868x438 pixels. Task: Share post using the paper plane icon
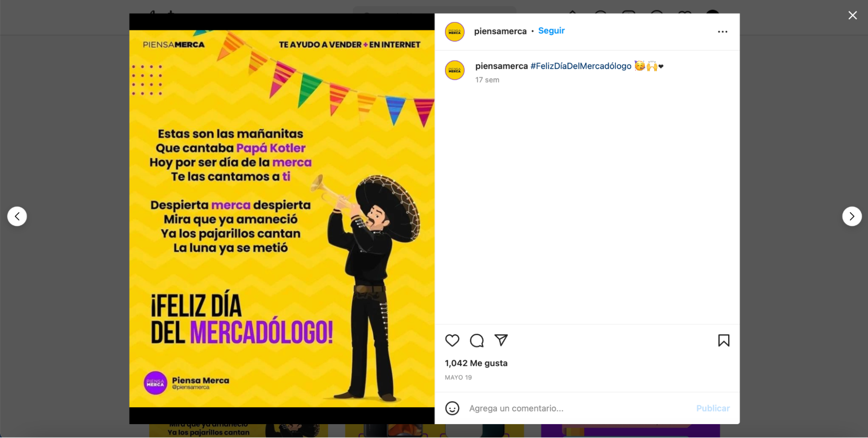[x=501, y=340]
